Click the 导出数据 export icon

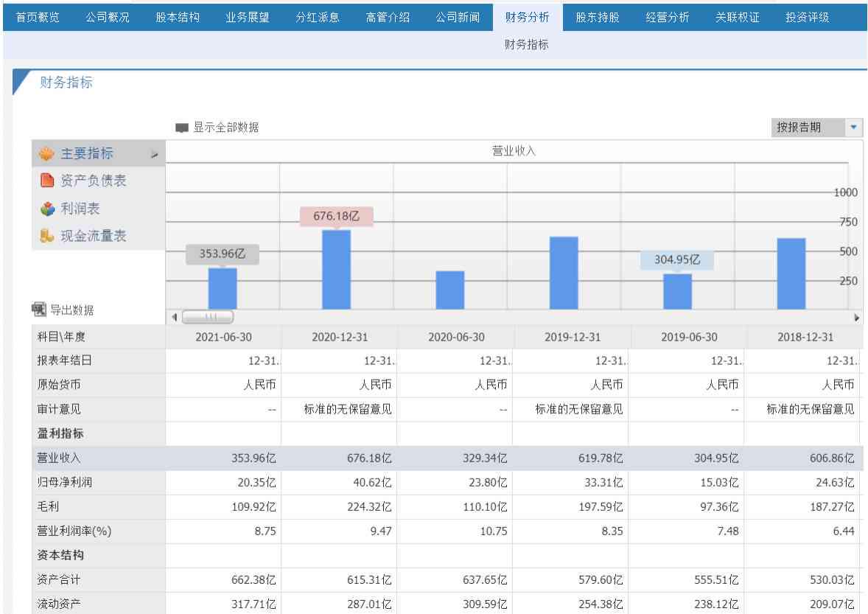[39, 310]
